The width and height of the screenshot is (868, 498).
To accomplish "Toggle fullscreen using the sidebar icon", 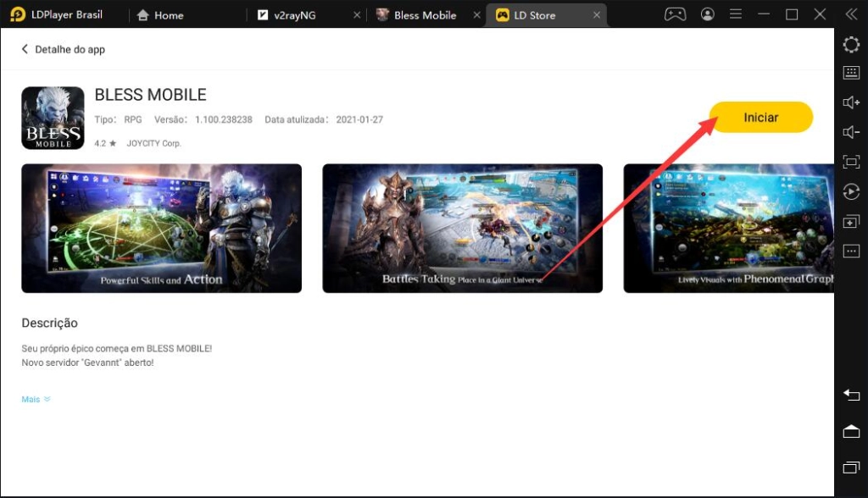I will click(853, 162).
